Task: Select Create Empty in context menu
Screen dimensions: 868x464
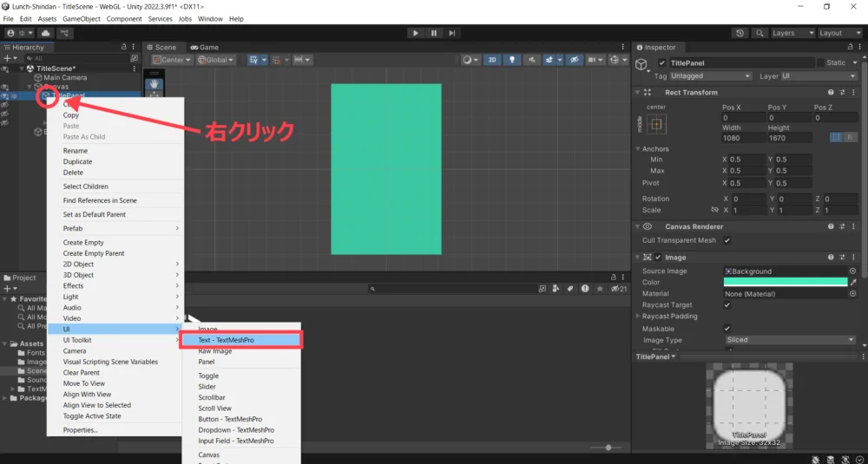Action: point(83,242)
